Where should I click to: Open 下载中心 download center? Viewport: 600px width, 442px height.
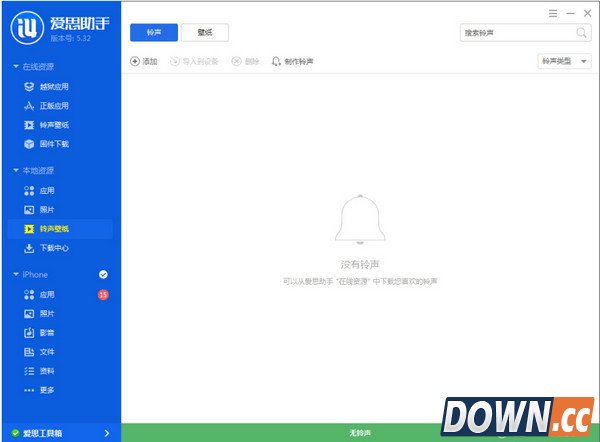tap(53, 247)
